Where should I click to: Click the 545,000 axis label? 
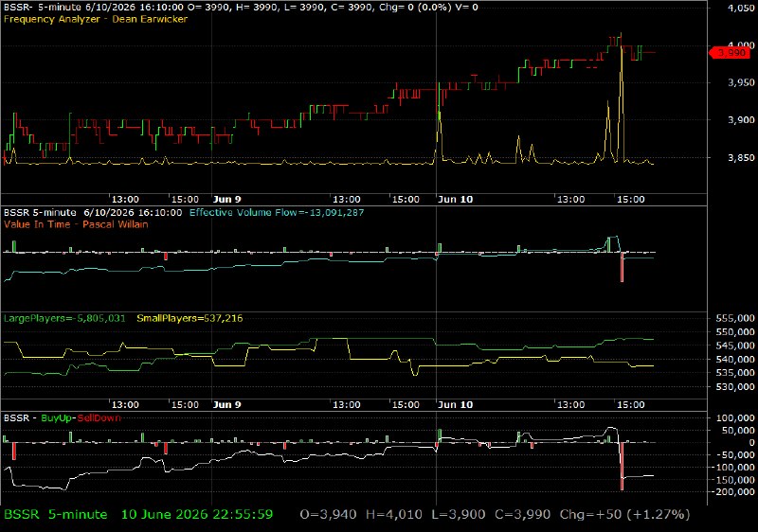[x=735, y=346]
